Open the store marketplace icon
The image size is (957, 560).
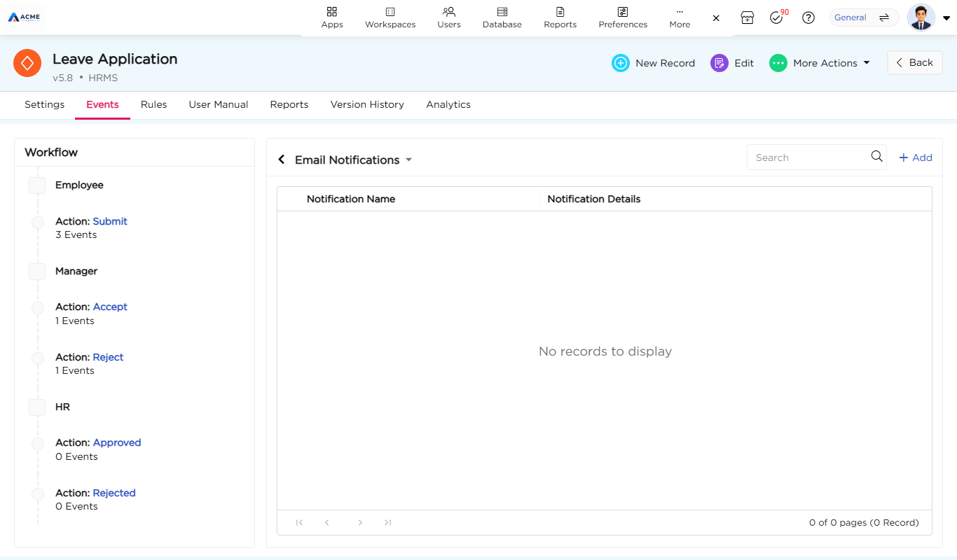pos(748,17)
